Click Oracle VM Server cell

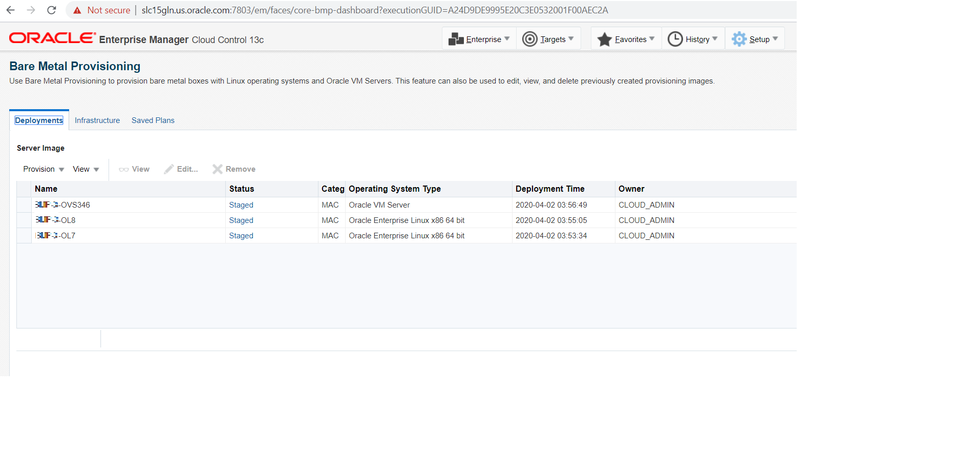(x=379, y=205)
